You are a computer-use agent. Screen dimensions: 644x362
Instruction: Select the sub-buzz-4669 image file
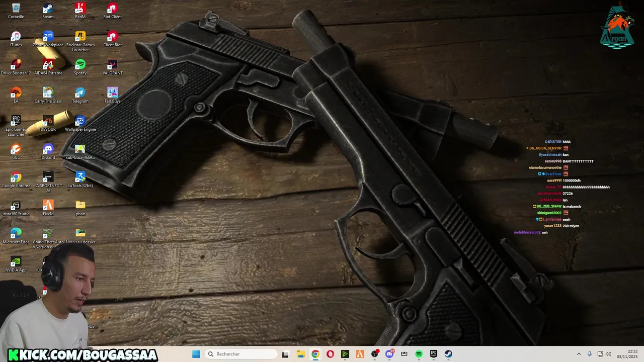[x=80, y=152]
